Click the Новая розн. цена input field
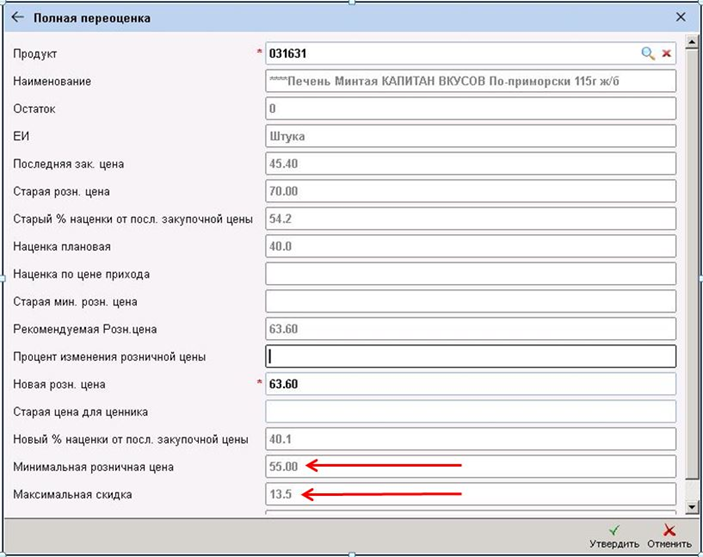The height and width of the screenshot is (557, 703). click(470, 384)
